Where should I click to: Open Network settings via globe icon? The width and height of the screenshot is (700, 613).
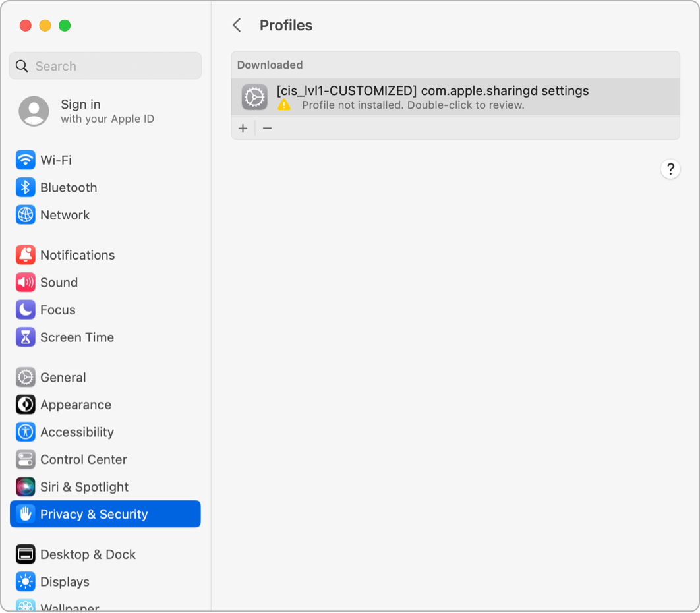tap(25, 215)
